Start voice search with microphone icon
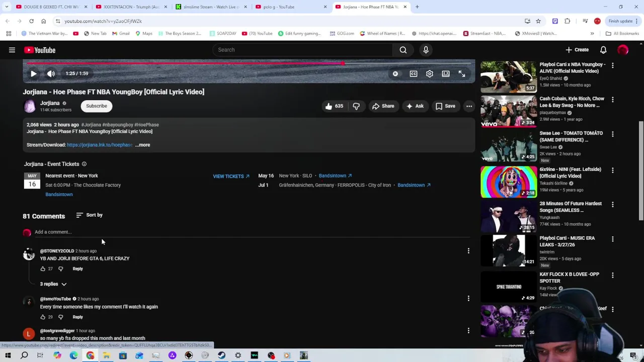Viewport: 644px width, 362px height. click(426, 50)
